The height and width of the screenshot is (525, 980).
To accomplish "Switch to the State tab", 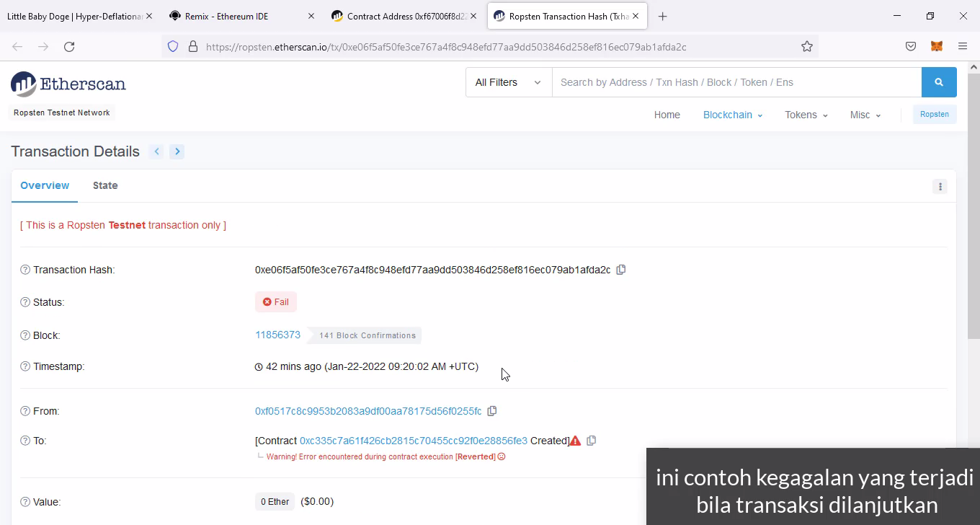I will tap(105, 185).
